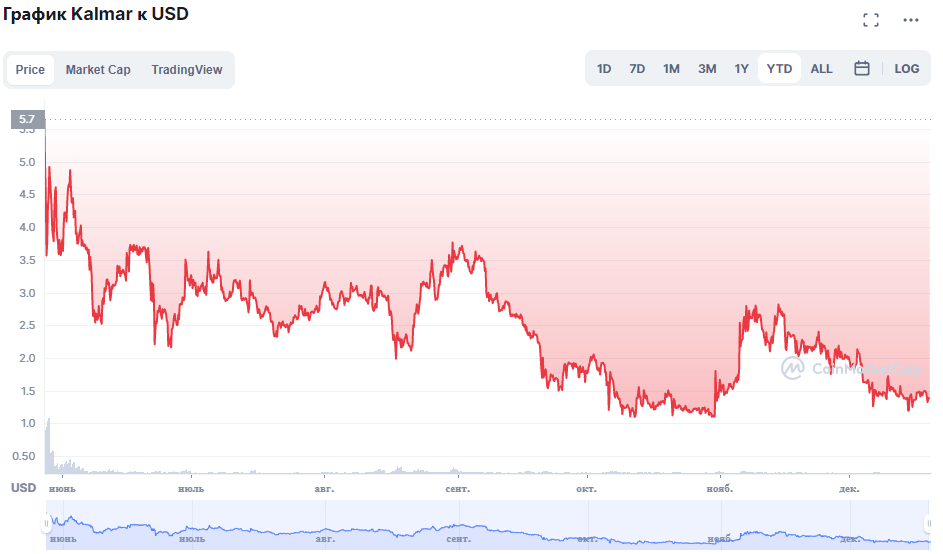Screen dimensions: 943x554
Task: Select the YTD time range
Action: click(x=779, y=69)
